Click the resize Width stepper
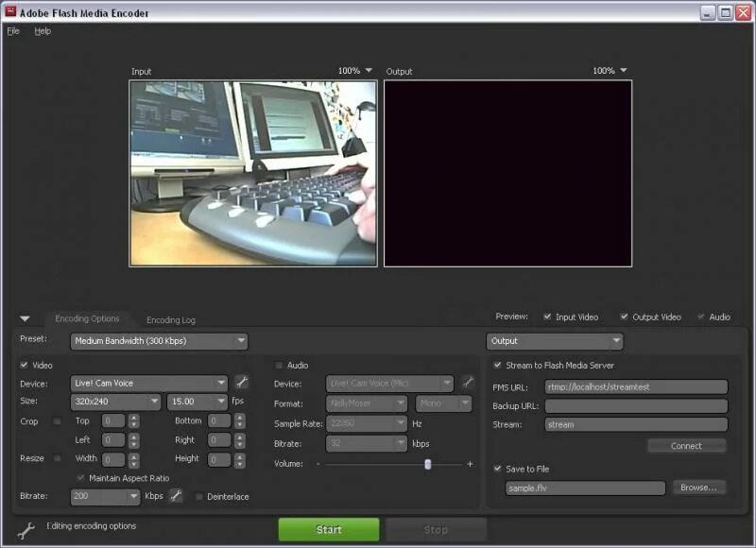Screen dimensions: 756x548 [x=134, y=460]
